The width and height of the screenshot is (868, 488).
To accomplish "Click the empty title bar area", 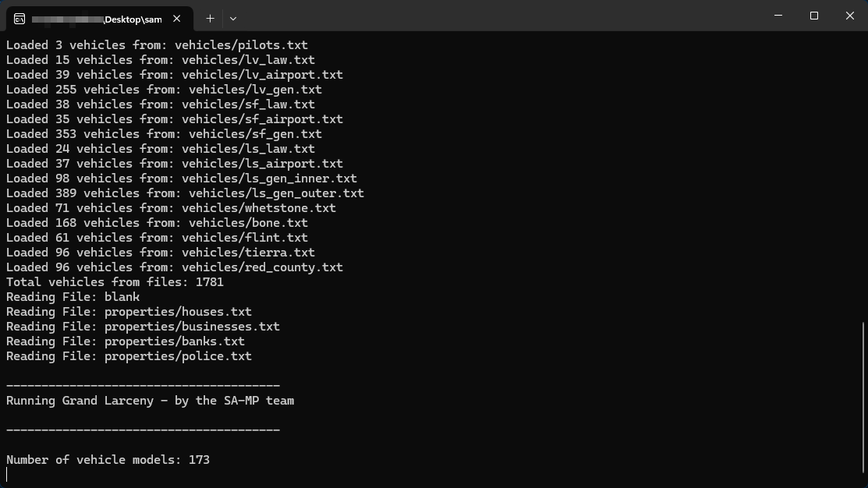I will click(507, 16).
